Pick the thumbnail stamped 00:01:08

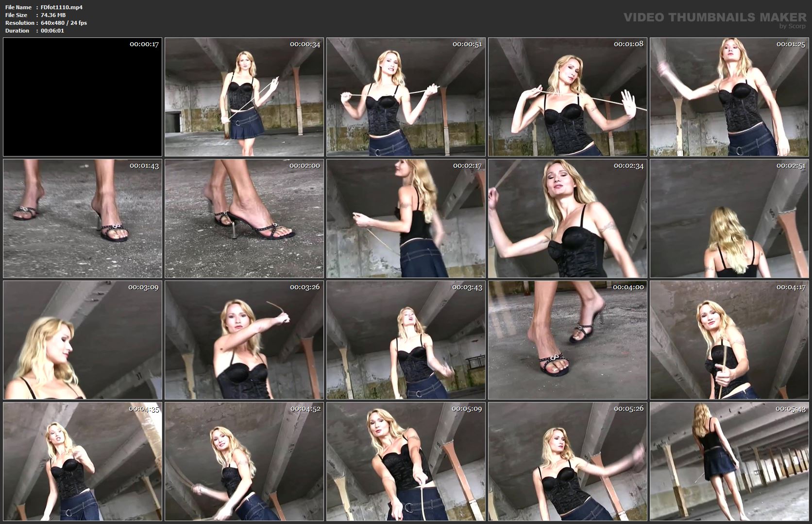coord(568,97)
